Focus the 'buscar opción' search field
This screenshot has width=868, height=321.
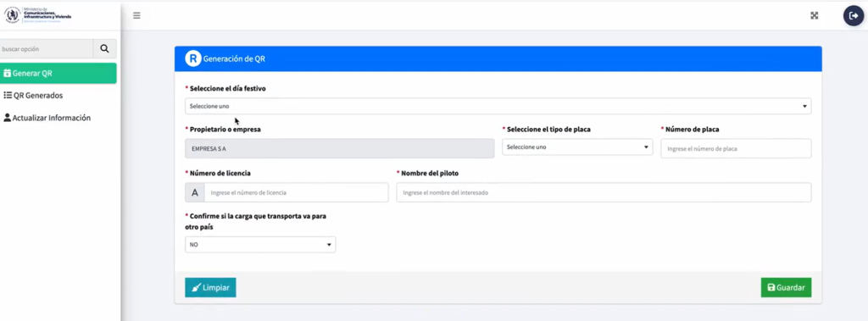click(x=47, y=49)
